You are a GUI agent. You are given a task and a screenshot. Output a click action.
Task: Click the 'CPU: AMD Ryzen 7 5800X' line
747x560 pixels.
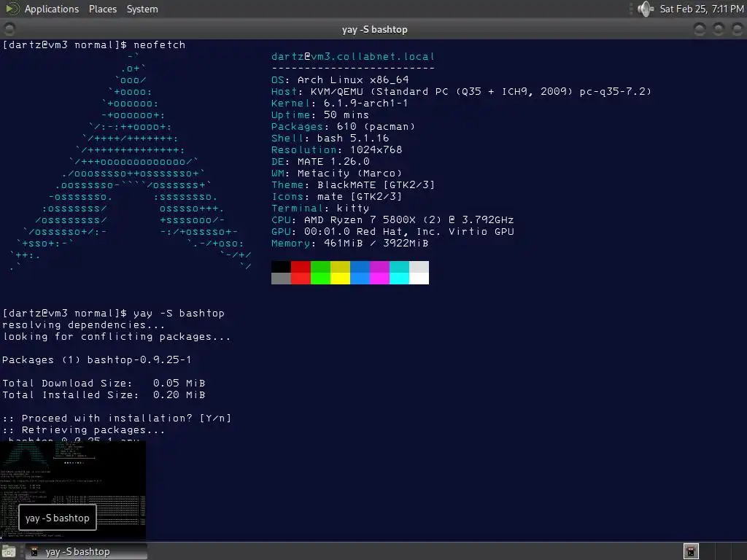coord(392,219)
